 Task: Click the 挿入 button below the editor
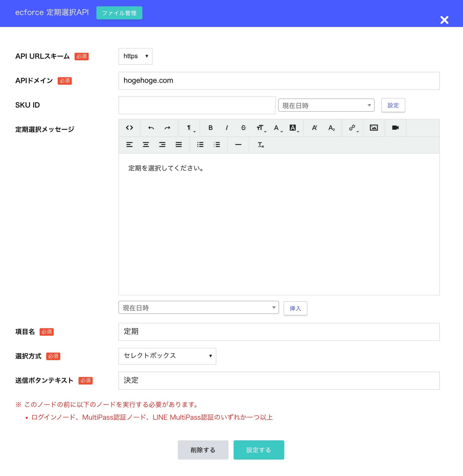coord(295,308)
